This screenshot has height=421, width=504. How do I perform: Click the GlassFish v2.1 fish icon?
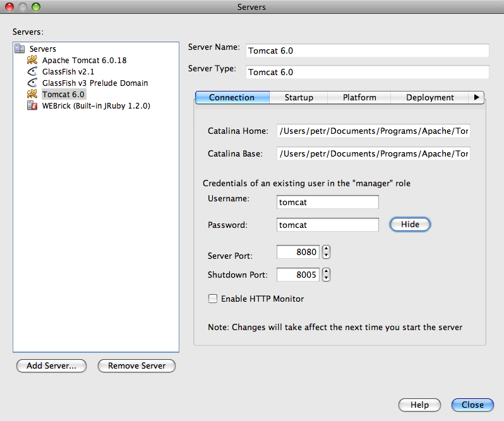32,71
